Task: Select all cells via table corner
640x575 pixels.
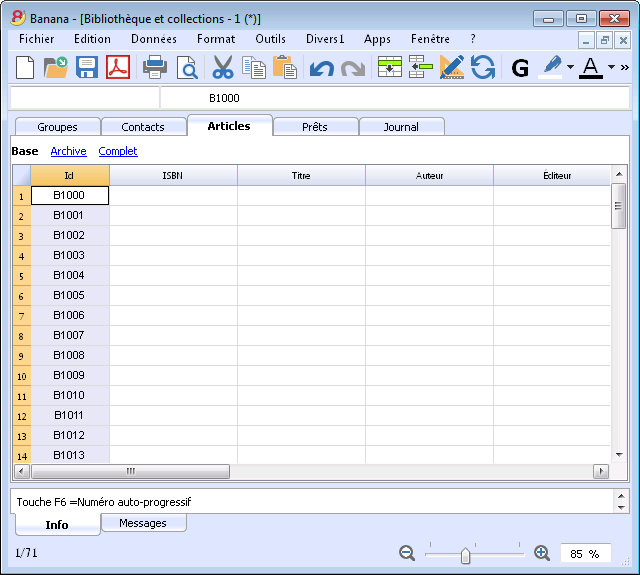Action: point(22,175)
